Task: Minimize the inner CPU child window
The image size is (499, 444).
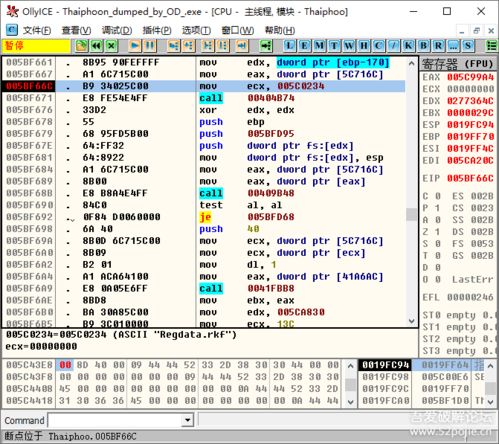Action: tap(462, 31)
